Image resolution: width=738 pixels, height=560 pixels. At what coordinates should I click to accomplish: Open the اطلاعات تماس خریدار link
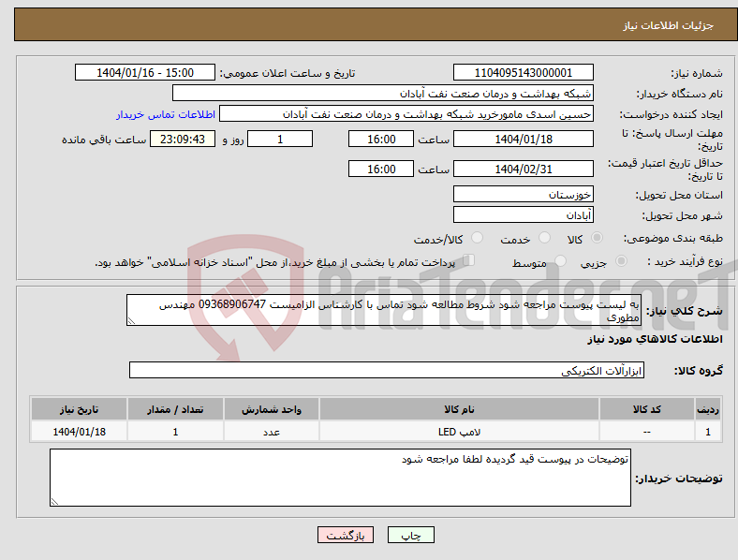166,114
